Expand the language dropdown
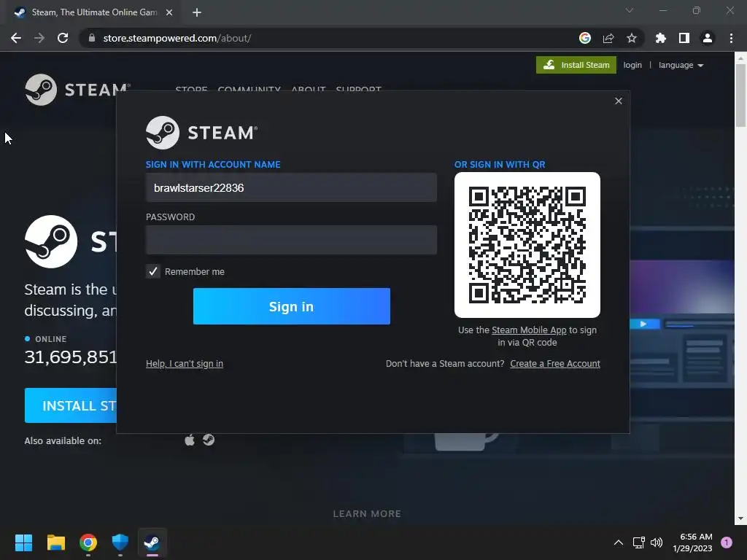Image resolution: width=747 pixels, height=560 pixels. [681, 65]
